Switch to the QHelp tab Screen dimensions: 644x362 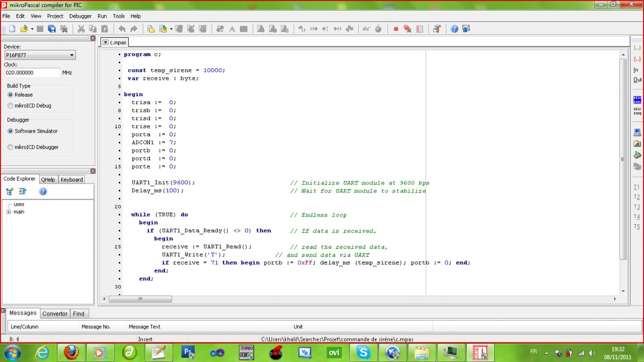pos(48,179)
